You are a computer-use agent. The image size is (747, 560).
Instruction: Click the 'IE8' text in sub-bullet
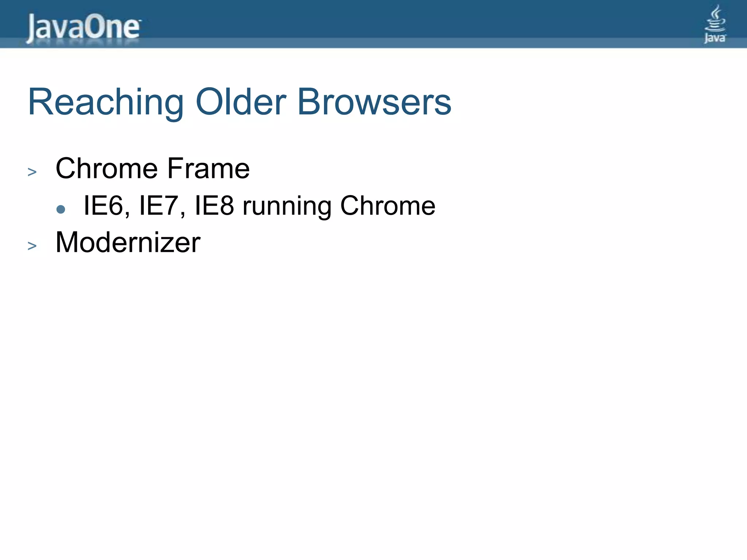pyautogui.click(x=214, y=206)
